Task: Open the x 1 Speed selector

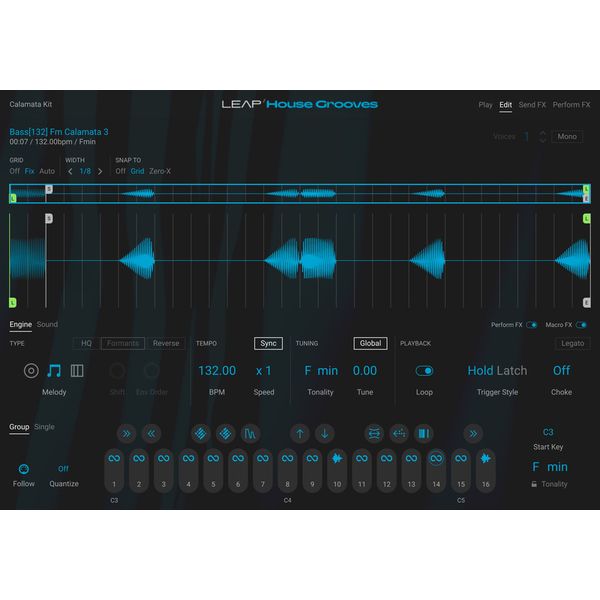Action: coord(264,371)
